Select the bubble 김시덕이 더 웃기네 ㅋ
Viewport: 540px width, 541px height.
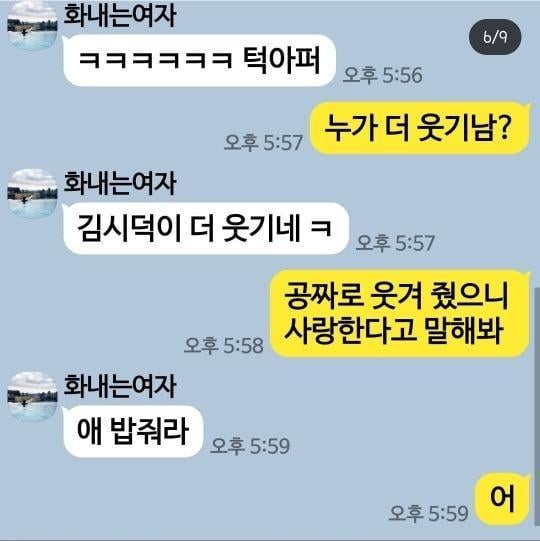[x=206, y=228]
